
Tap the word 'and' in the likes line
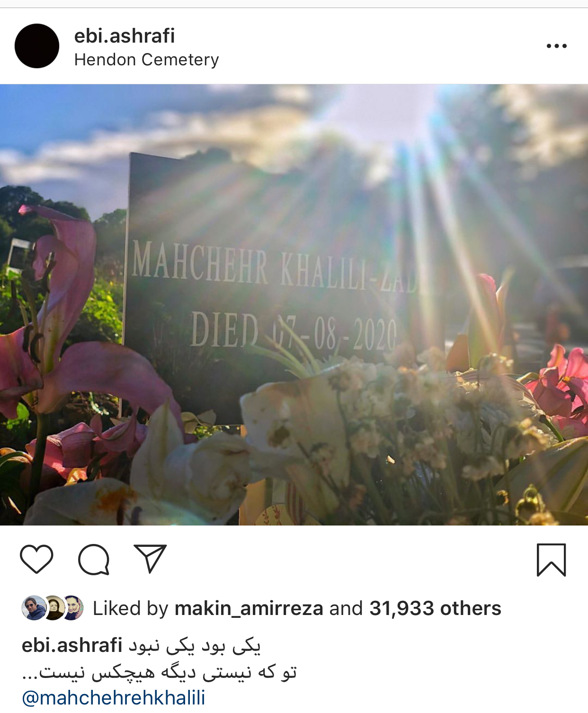click(346, 608)
